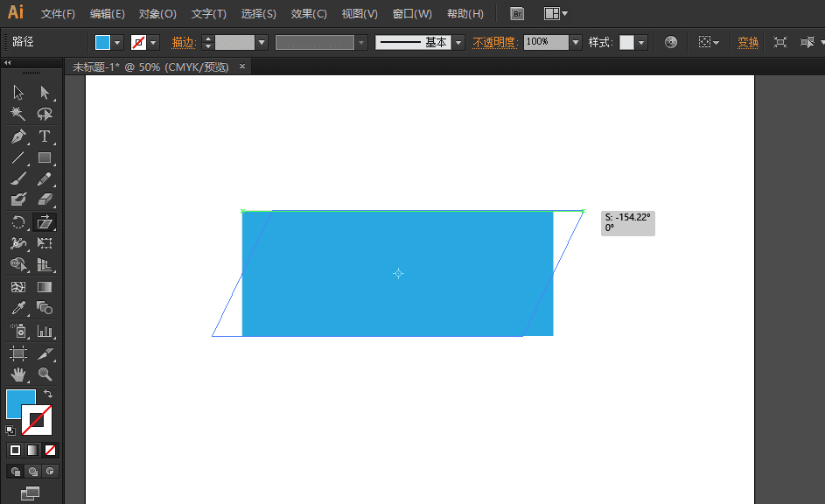Select the Pen tool
The height and width of the screenshot is (504, 825).
pyautogui.click(x=18, y=136)
